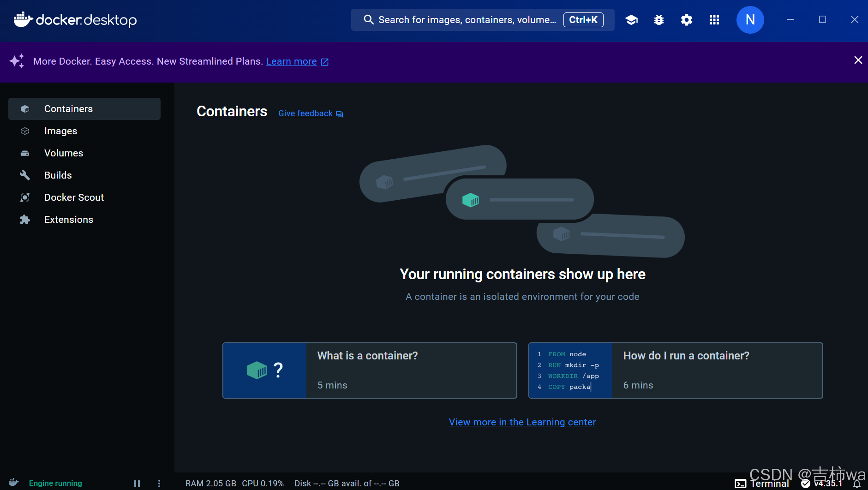The height and width of the screenshot is (490, 868).
Task: Follow the Learn more link
Action: (292, 61)
